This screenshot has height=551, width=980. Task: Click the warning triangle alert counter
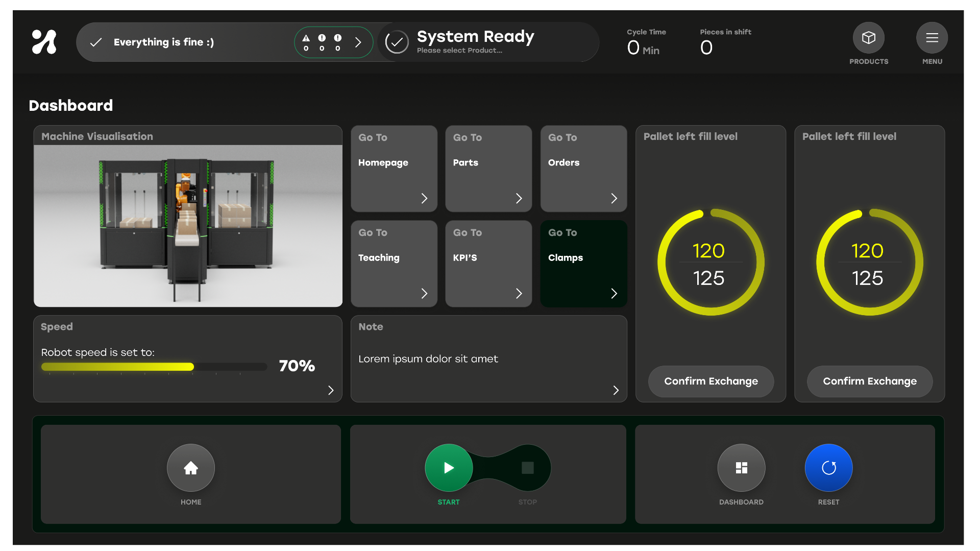(306, 42)
